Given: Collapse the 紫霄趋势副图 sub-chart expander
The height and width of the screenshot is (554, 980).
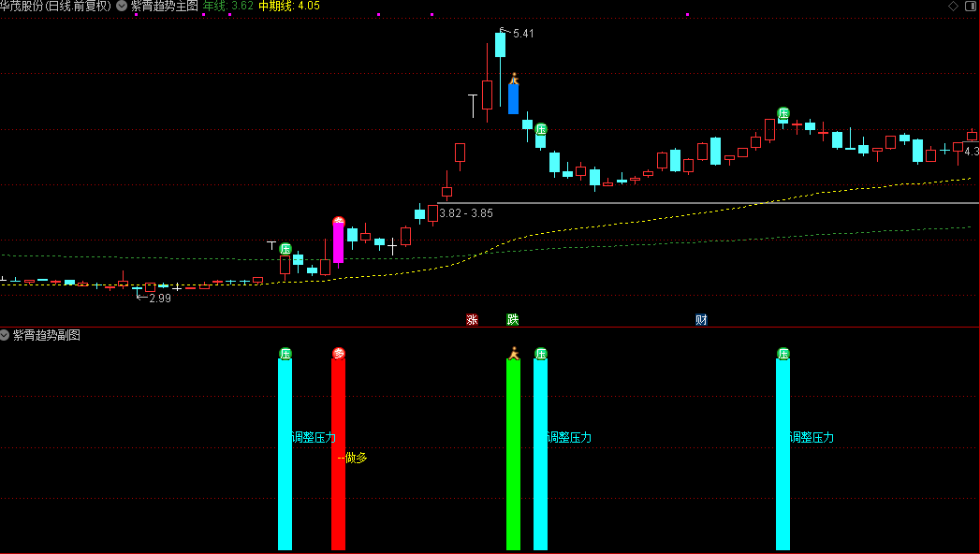Looking at the screenshot, I should (5, 335).
